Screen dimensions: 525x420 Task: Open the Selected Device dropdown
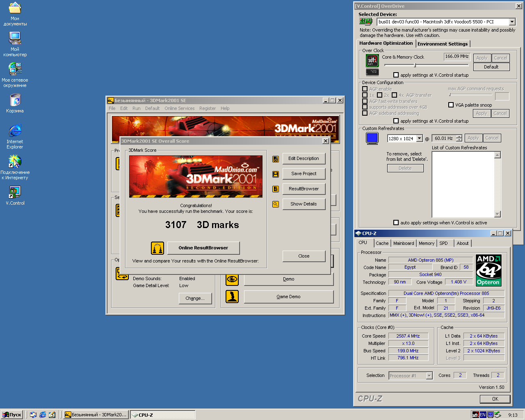coord(512,22)
